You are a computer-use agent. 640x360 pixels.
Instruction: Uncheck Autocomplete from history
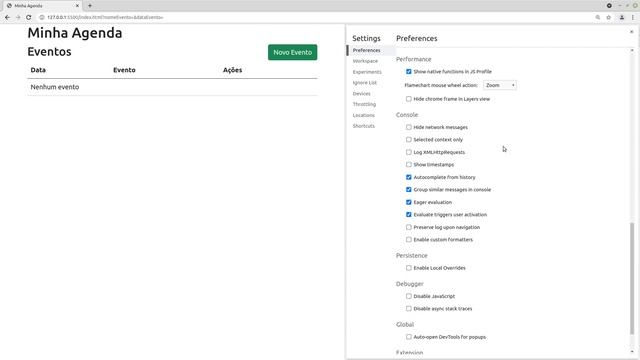coord(409,177)
